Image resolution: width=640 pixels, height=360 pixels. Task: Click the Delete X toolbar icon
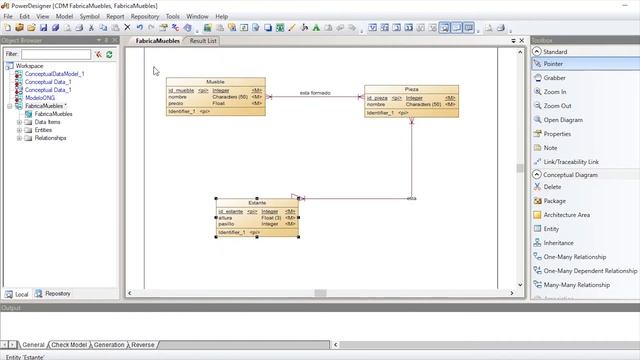pyautogui.click(x=127, y=27)
